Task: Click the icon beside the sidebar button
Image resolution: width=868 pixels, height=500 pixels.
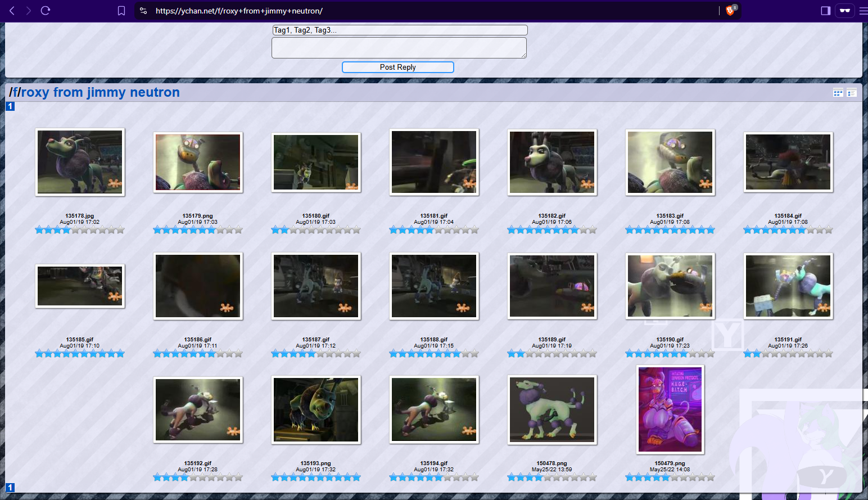Action: pyautogui.click(x=845, y=11)
